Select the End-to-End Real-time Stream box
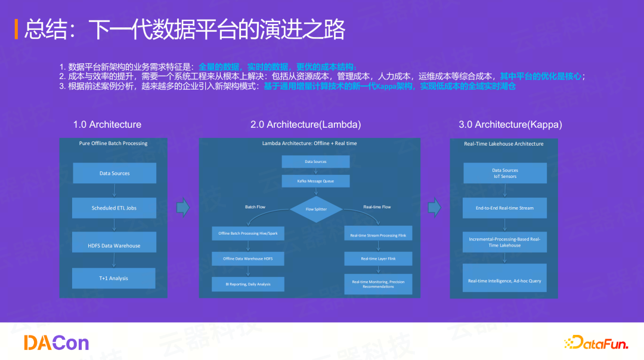 pyautogui.click(x=504, y=208)
